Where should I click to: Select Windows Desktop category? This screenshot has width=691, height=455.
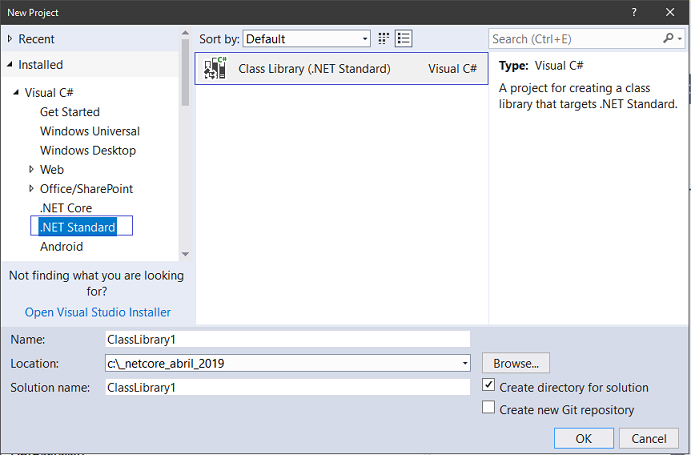[88, 150]
